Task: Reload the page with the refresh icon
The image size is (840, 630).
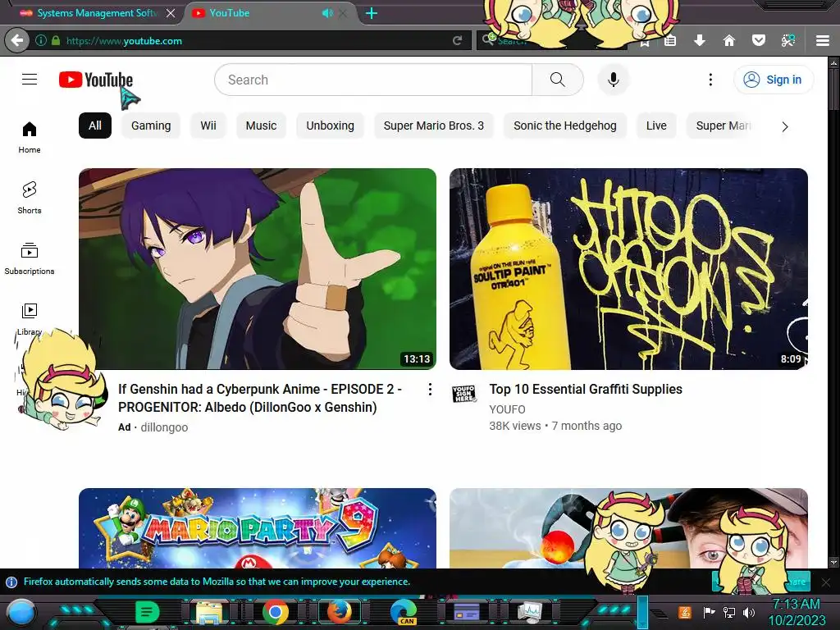Action: (457, 41)
